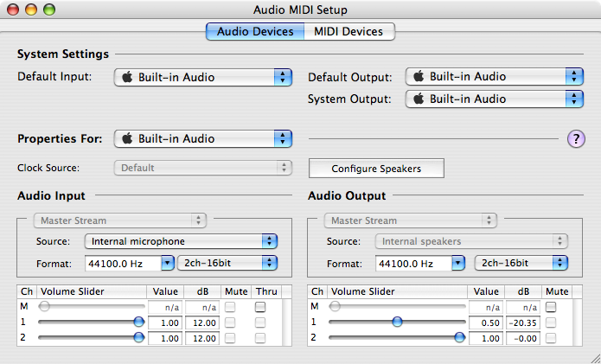601x364 pixels.
Task: Click the output table Mute column header
Action: [557, 291]
